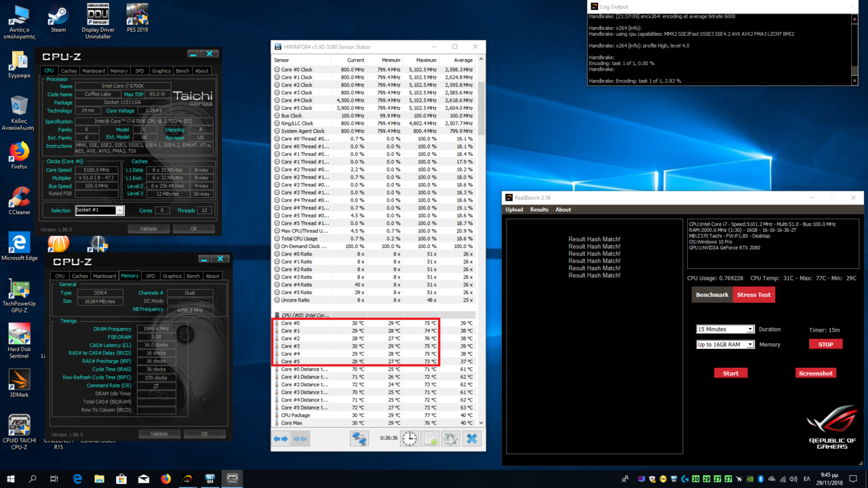This screenshot has height=488, width=868.
Task: Open Steam desktop shortcut
Action: pyautogui.click(x=58, y=20)
